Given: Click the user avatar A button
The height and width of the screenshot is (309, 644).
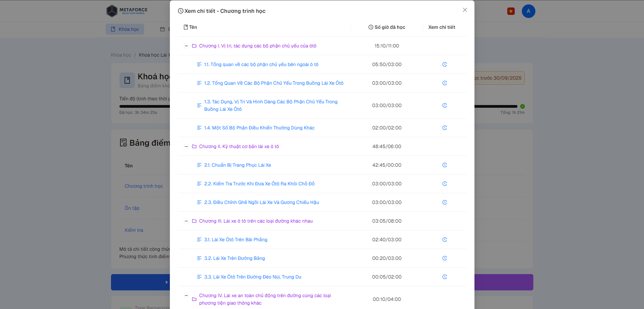Looking at the screenshot, I should 528,11.
